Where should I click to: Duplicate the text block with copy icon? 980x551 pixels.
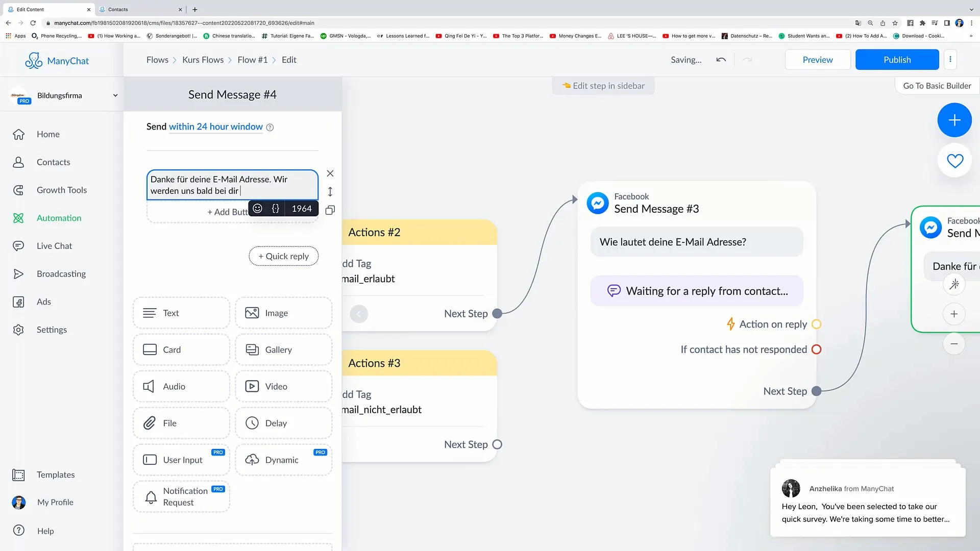pyautogui.click(x=330, y=210)
